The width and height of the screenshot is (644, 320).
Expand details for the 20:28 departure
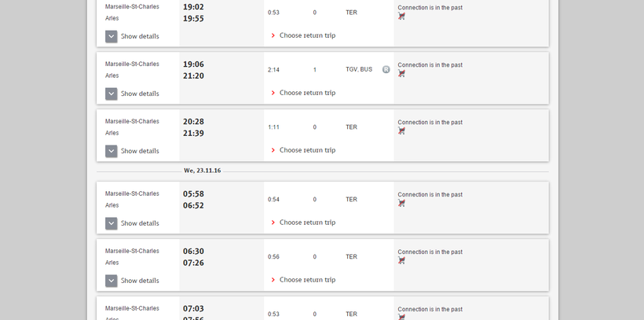point(112,151)
